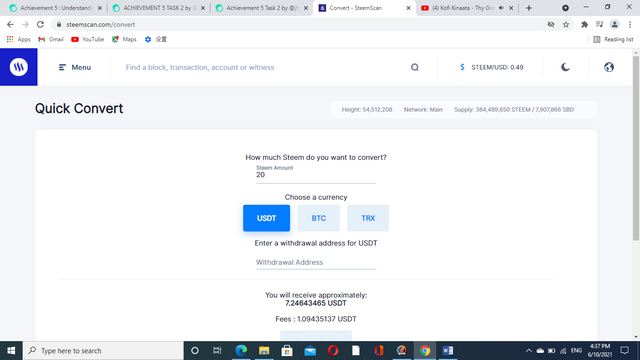Viewport: 640px width, 360px height.
Task: Open the Menu hamburger icon
Action: click(x=62, y=67)
